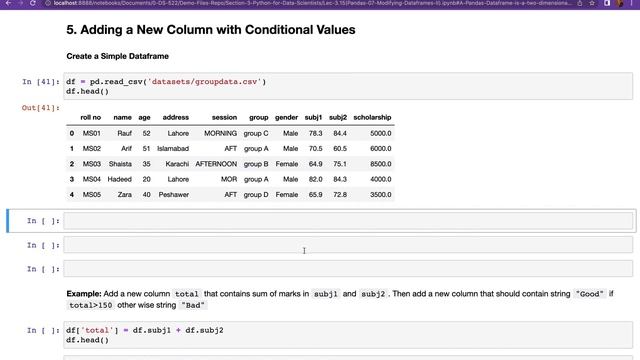Click the MS05 roll number cell
The image size is (640, 360).
tap(91, 195)
